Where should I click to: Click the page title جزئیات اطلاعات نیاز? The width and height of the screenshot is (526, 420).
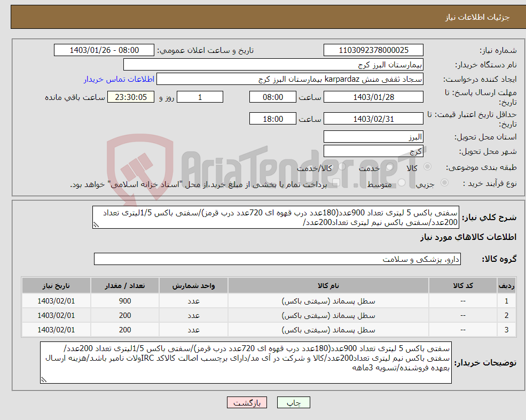pos(477,17)
